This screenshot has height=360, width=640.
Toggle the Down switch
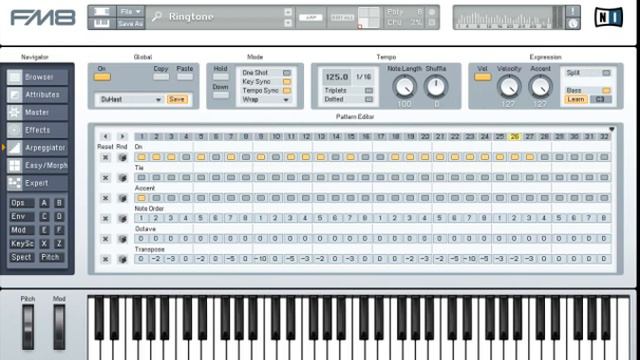click(220, 95)
